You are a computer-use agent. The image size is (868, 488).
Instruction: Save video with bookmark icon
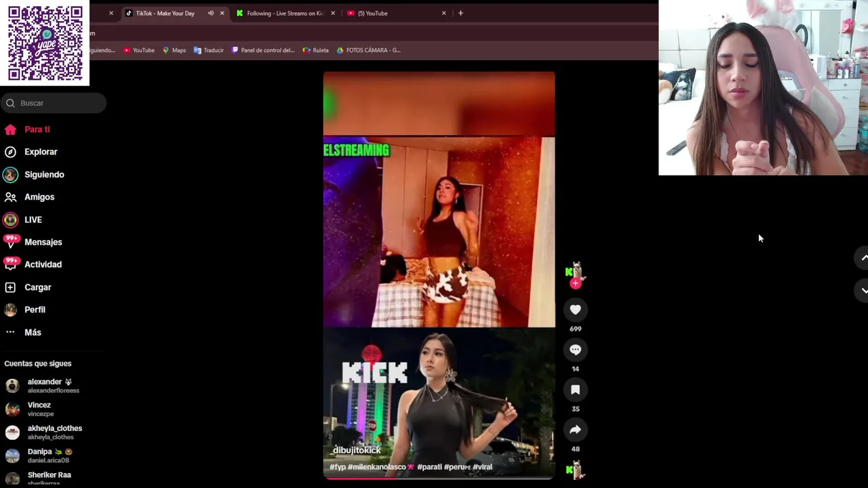[x=575, y=390]
